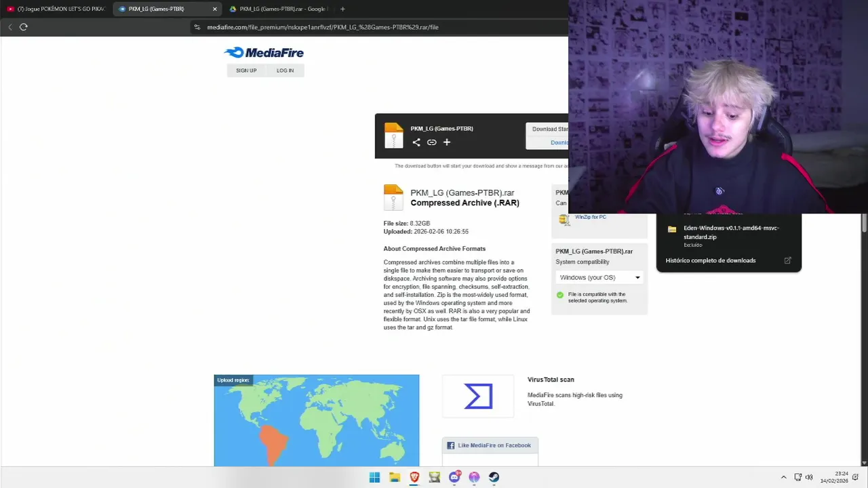
Task: Click the RAR file icon in dark banner
Action: click(393, 136)
